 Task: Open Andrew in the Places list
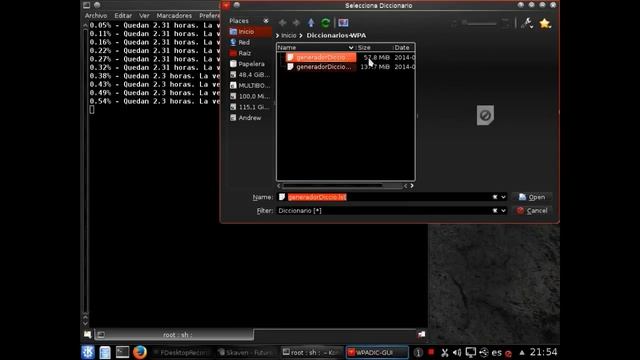[x=250, y=118]
